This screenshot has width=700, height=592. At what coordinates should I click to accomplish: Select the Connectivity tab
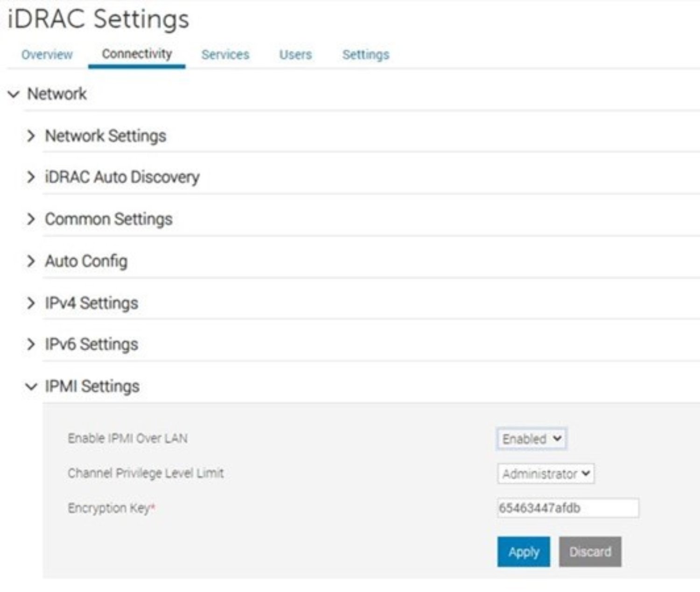coord(137,54)
